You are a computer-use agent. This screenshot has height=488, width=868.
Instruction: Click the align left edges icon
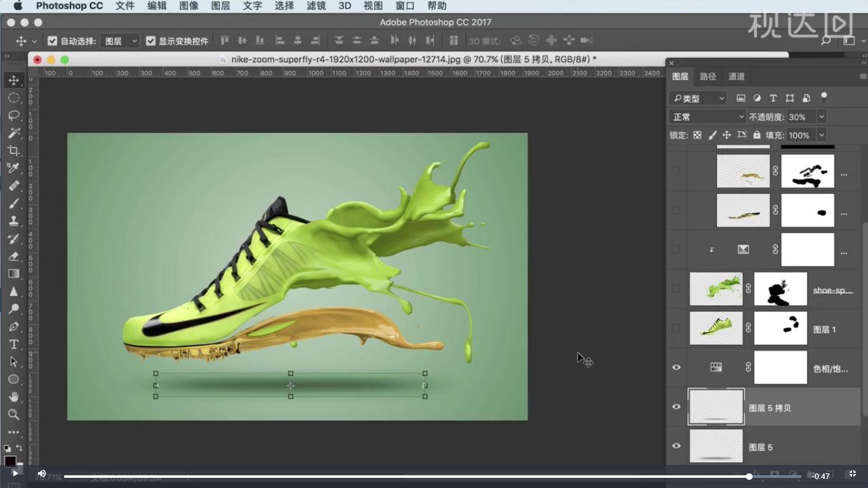pos(280,41)
